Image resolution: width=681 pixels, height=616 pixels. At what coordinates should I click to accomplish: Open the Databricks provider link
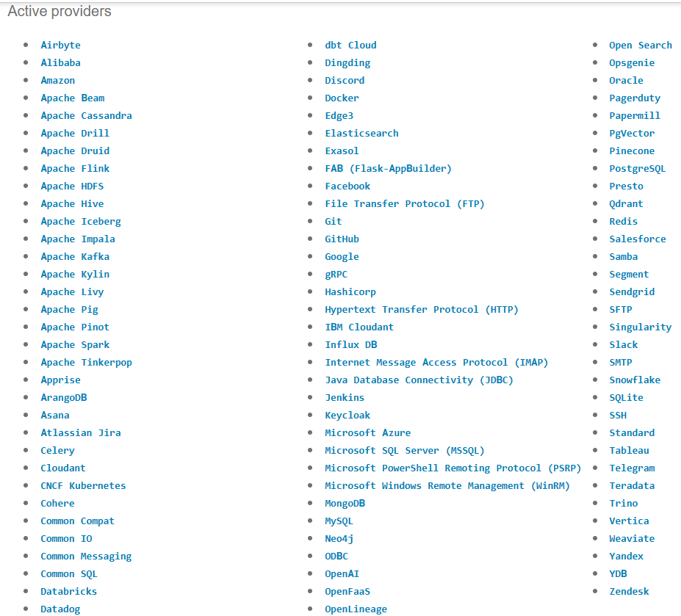(x=68, y=591)
